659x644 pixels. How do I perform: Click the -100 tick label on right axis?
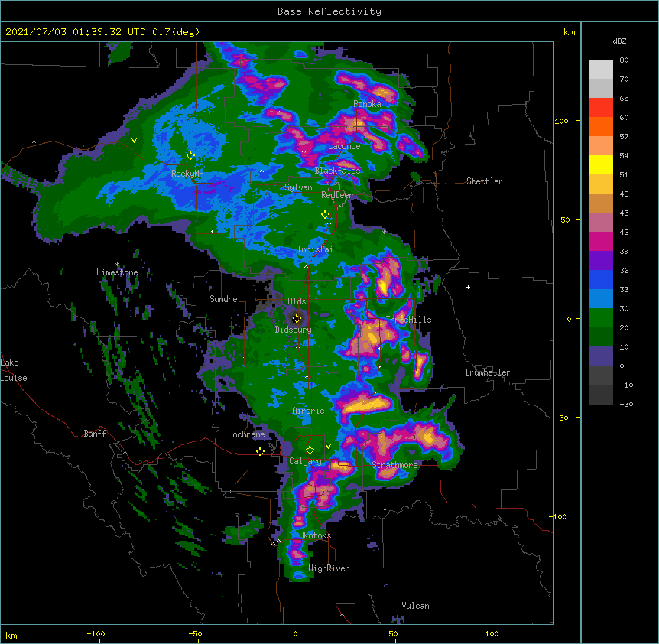tap(559, 516)
